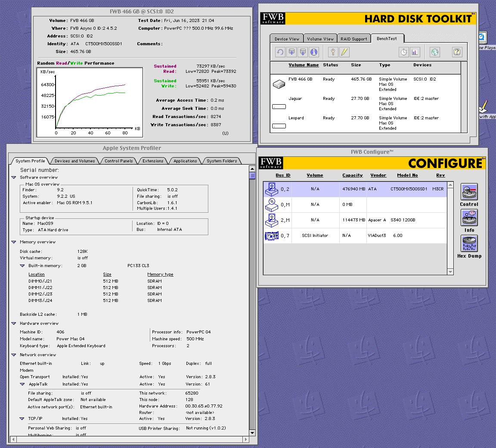This screenshot has height=448, width=496.
Task: Click the read/write performance graph
Action: [90, 103]
